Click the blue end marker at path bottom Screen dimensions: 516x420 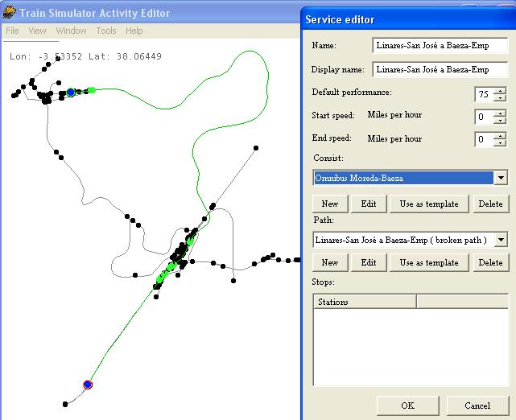click(88, 385)
